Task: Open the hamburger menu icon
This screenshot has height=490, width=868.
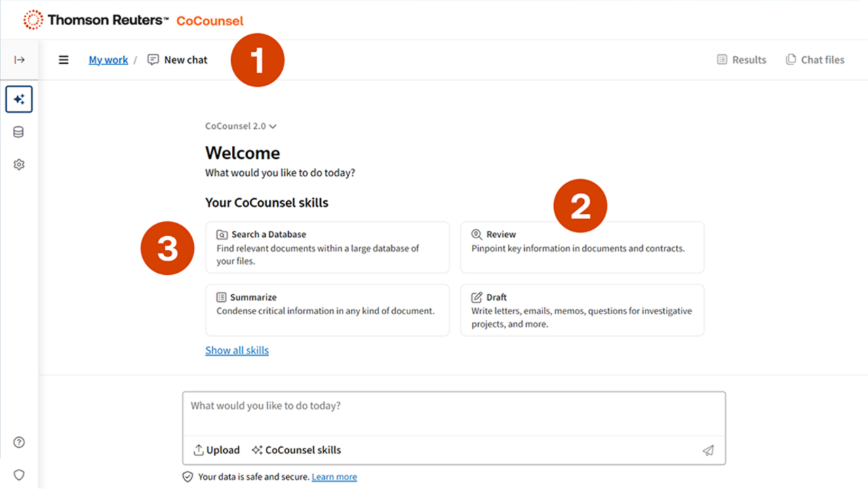Action: 64,60
